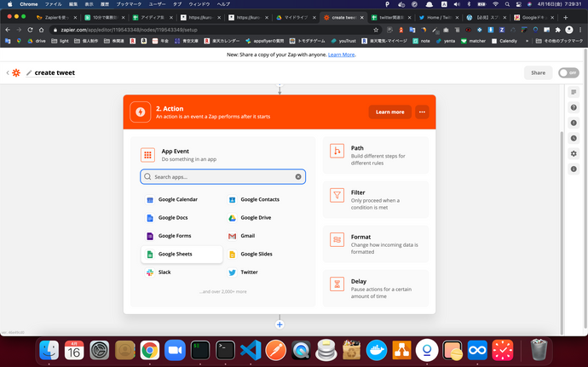Select Google Contacts app
The image size is (588, 367).
tap(264, 199)
